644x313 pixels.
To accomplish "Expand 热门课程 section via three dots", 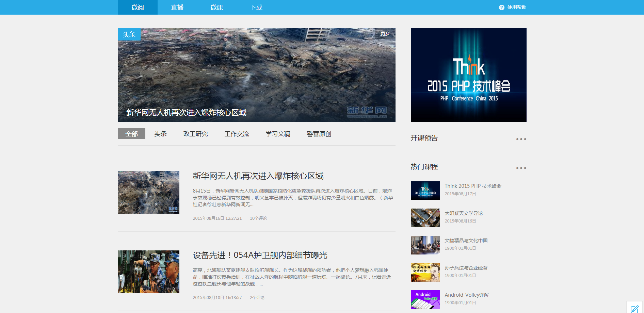I will click(521, 168).
